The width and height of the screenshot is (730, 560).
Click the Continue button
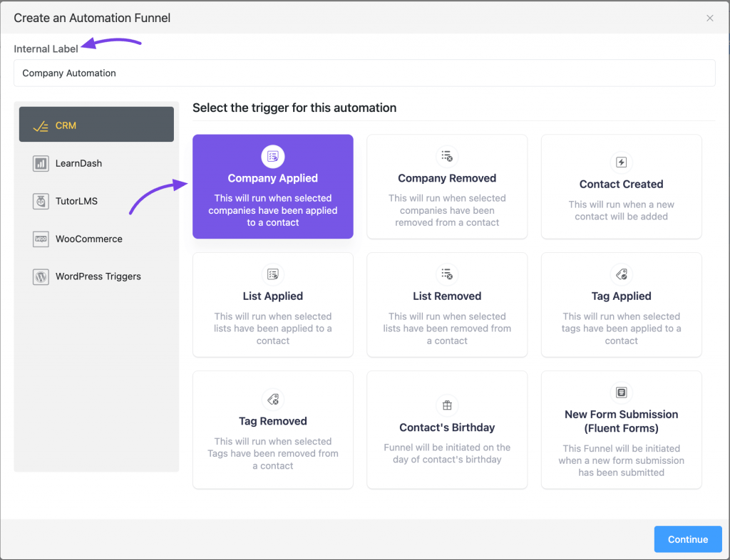tap(687, 539)
